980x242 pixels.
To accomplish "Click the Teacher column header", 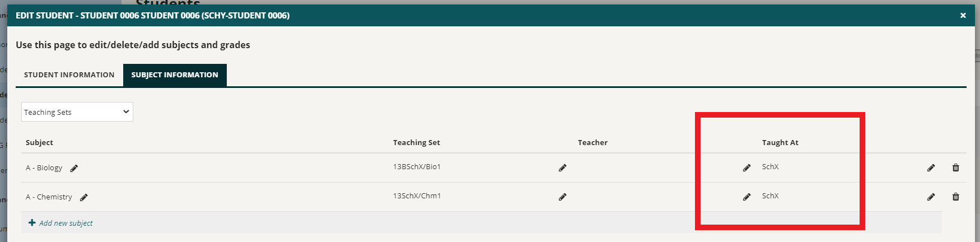I will pyautogui.click(x=592, y=142).
